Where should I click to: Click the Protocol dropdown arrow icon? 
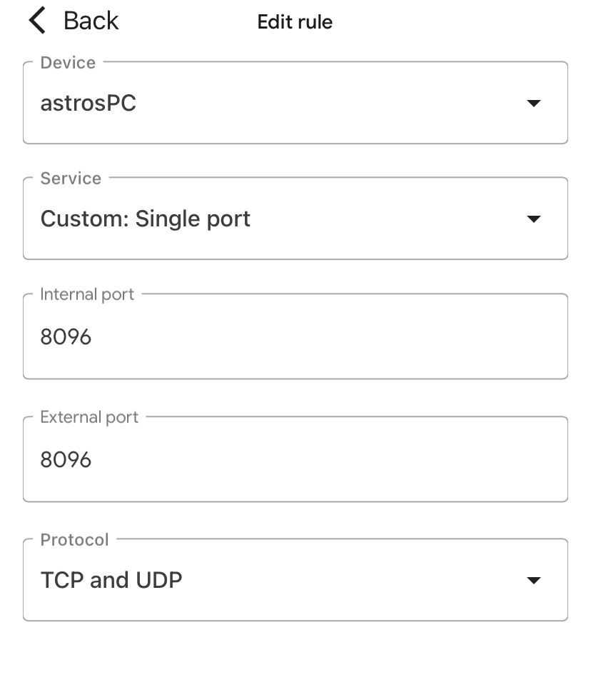click(533, 580)
